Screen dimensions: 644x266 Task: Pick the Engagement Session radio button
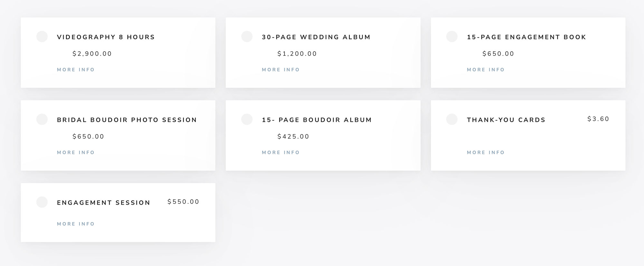(x=42, y=202)
